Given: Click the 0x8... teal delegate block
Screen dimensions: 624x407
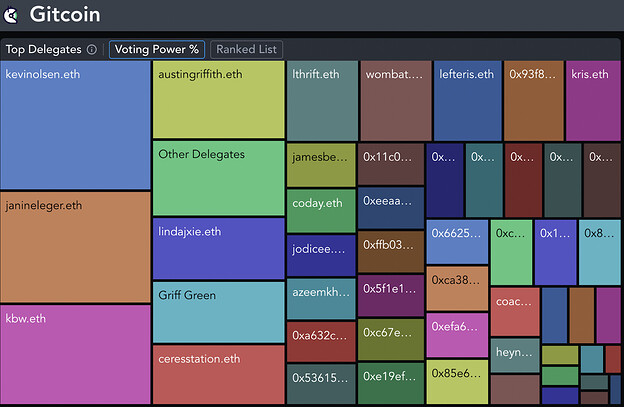Looking at the screenshot, I should [x=599, y=252].
